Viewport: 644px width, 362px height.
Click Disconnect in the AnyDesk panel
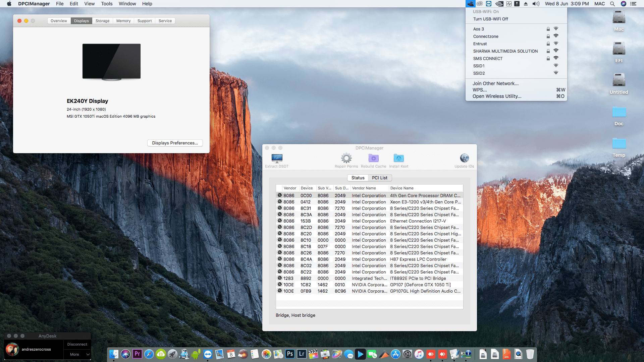(77, 344)
